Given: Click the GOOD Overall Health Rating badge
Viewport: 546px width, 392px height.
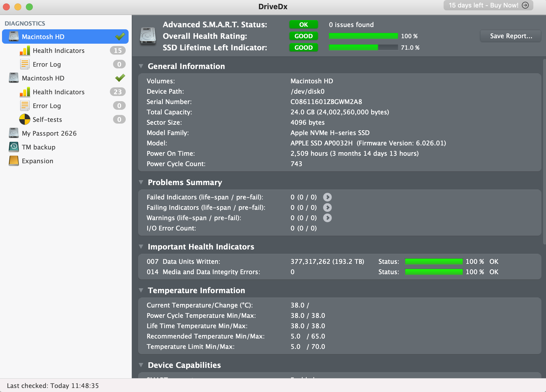Looking at the screenshot, I should click(x=303, y=36).
